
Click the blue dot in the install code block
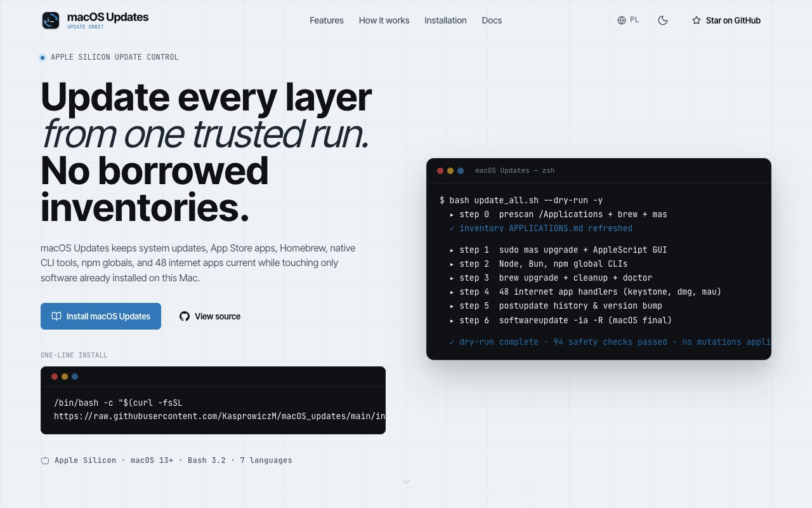[75, 377]
